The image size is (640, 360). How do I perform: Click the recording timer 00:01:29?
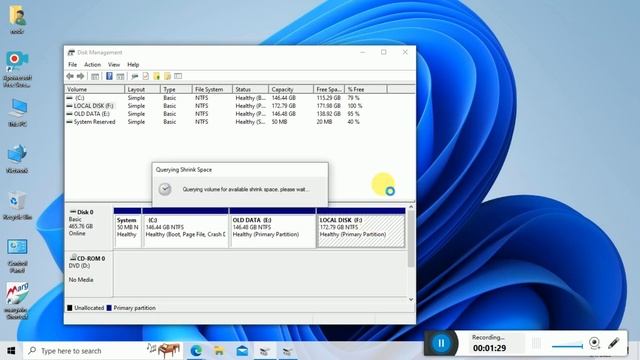pyautogui.click(x=489, y=348)
